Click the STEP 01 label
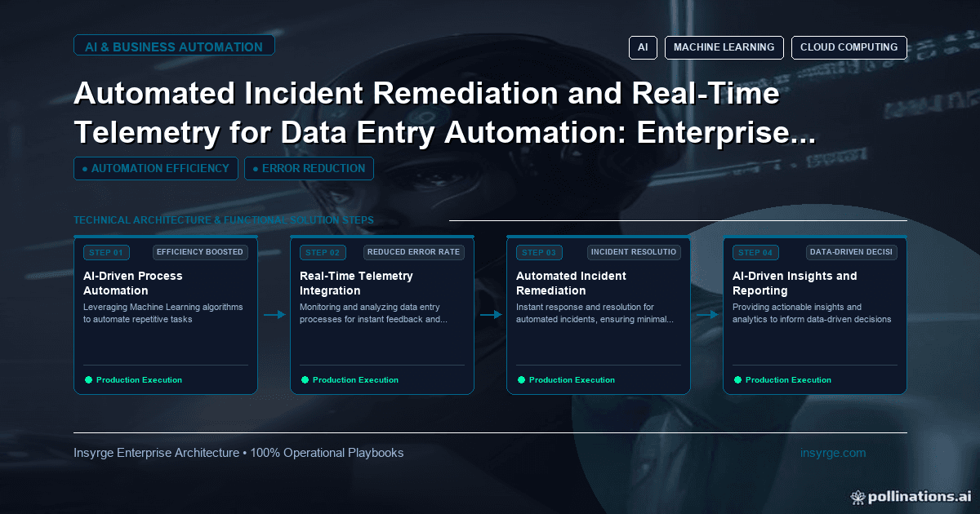The width and height of the screenshot is (980, 514). tap(107, 252)
